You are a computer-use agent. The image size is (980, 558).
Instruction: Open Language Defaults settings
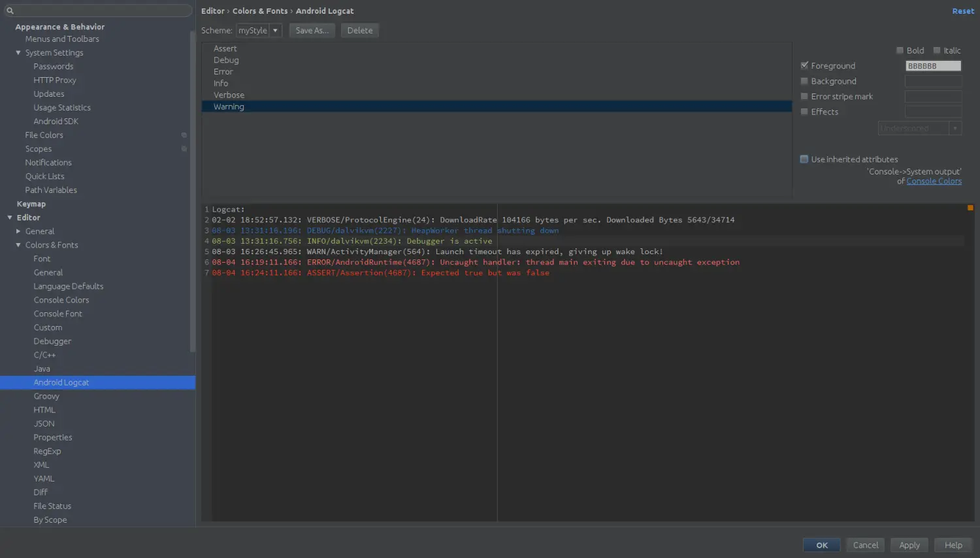pyautogui.click(x=69, y=286)
